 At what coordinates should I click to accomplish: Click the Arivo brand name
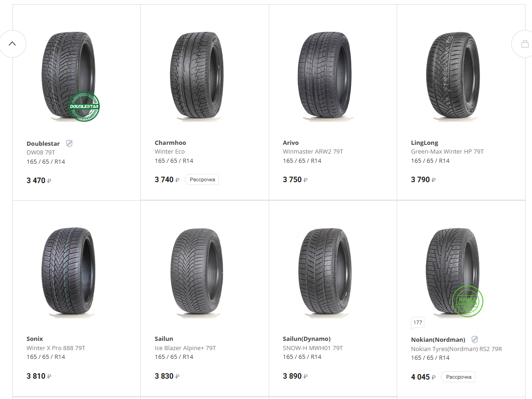coord(290,143)
